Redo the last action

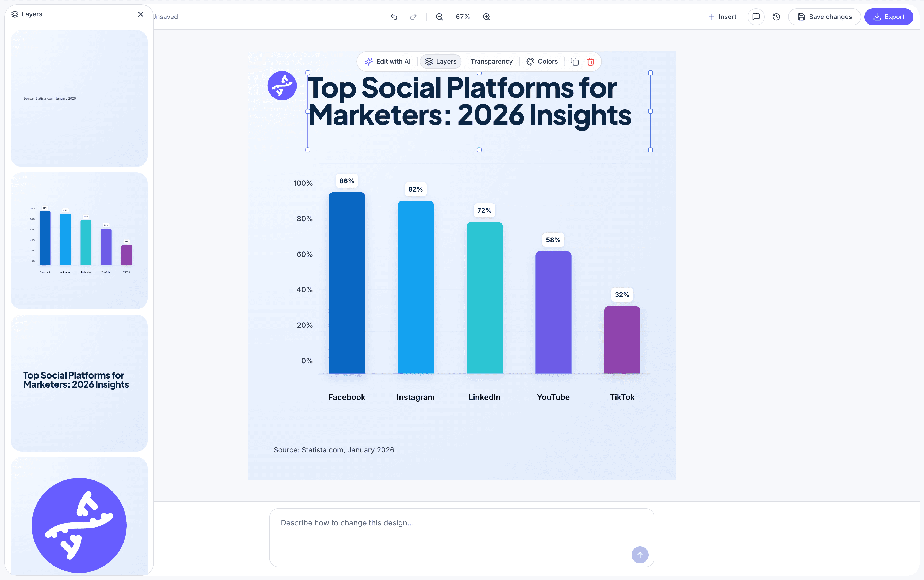[413, 17]
